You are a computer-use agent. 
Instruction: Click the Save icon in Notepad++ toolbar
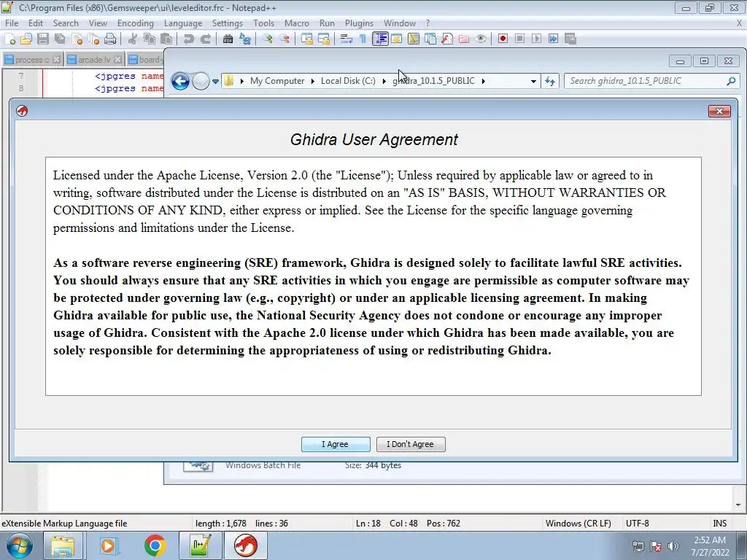[43, 39]
